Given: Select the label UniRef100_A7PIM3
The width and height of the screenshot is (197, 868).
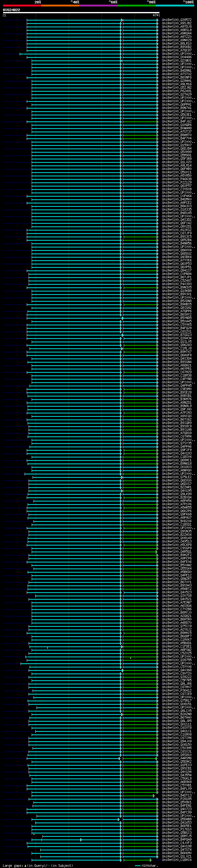Looking at the screenshot, I should 177,412.
